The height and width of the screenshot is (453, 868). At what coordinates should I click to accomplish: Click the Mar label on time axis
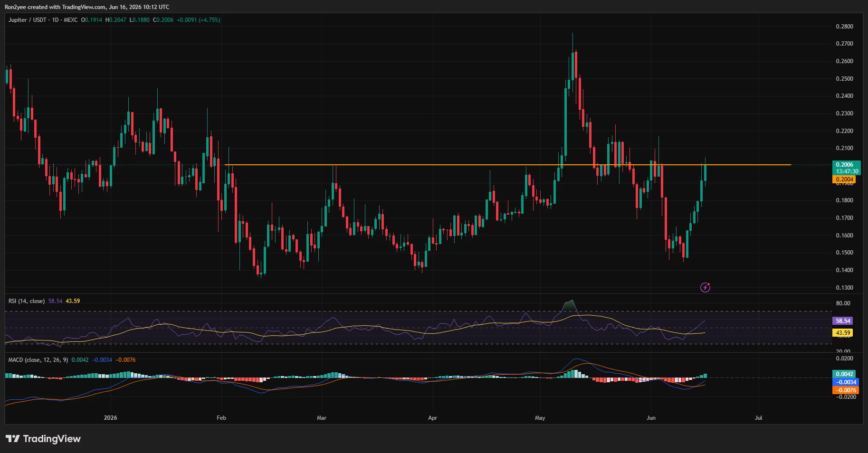pyautogui.click(x=322, y=418)
